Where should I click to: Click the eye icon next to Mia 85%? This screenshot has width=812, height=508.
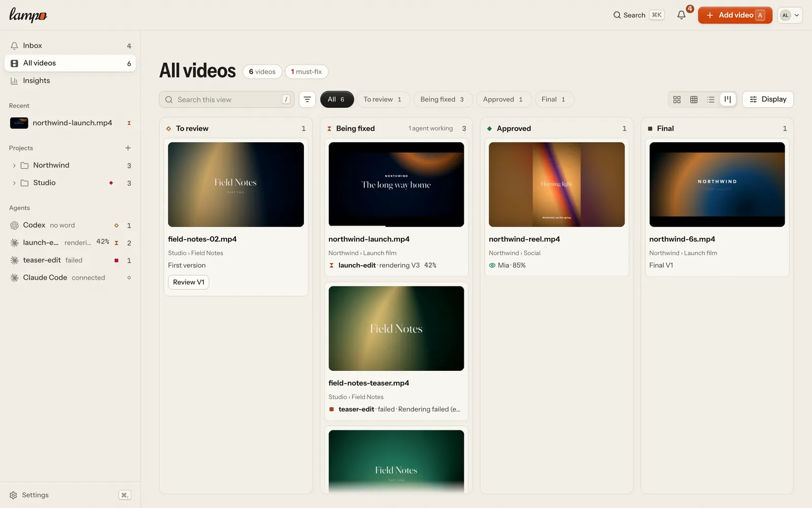(492, 265)
